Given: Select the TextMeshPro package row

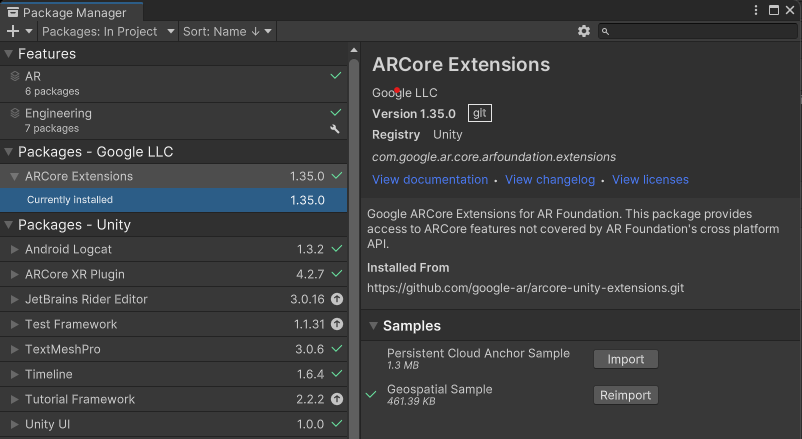Looking at the screenshot, I should (x=173, y=349).
